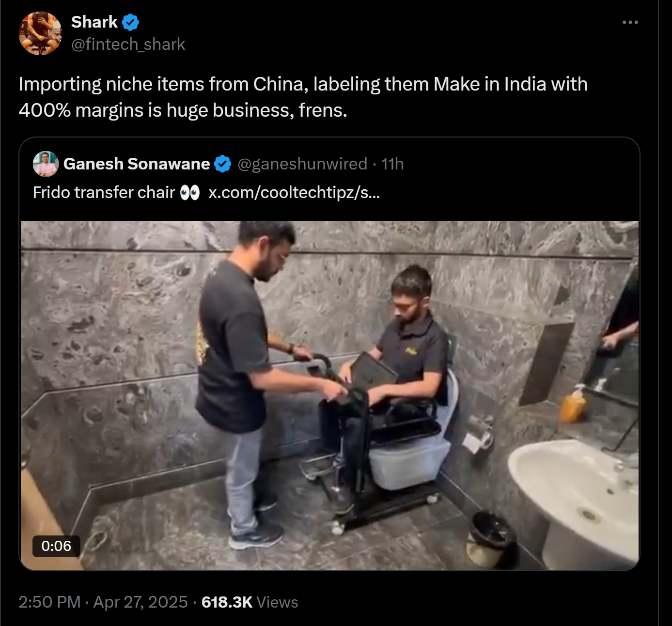Viewport: 672px width, 626px height.
Task: Click the "Importing niche items" tweet line
Action: (303, 84)
